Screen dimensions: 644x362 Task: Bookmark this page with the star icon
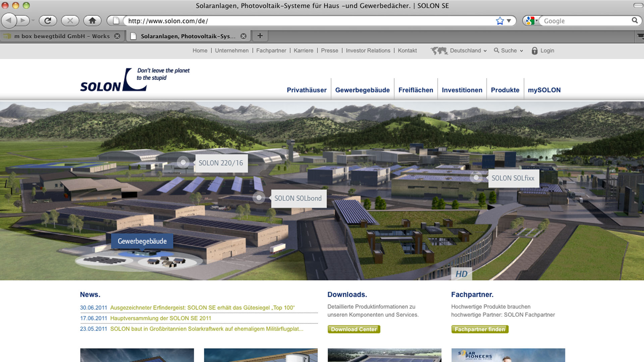pyautogui.click(x=500, y=21)
